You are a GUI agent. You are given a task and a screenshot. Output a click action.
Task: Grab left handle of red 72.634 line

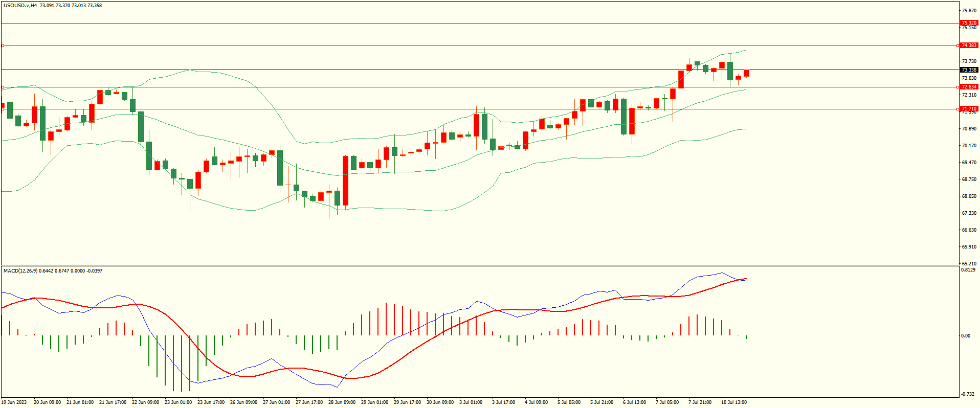click(x=3, y=87)
